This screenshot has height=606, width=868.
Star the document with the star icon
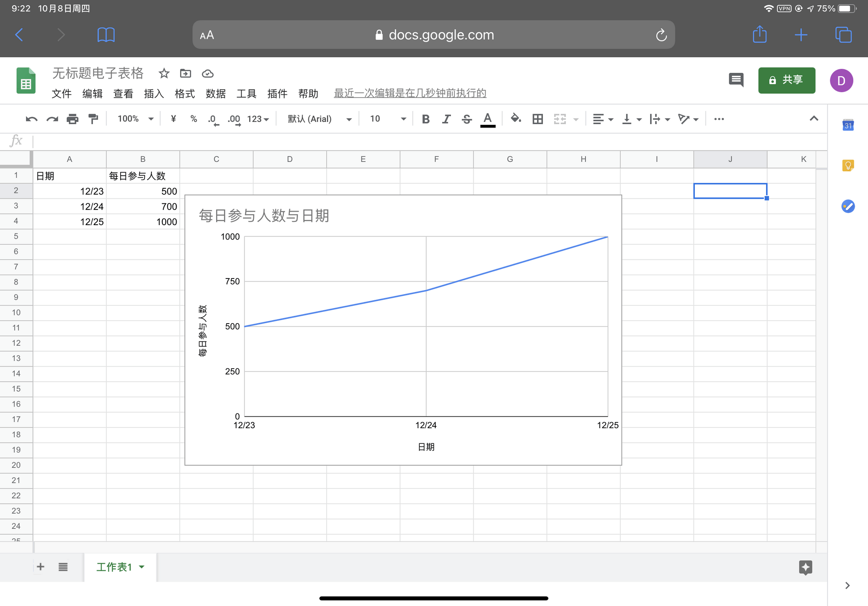tap(164, 73)
